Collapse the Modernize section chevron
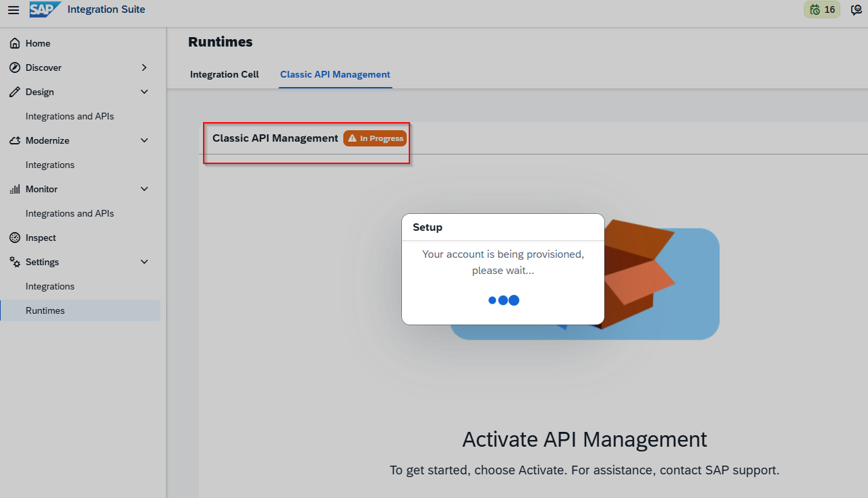 (144, 140)
